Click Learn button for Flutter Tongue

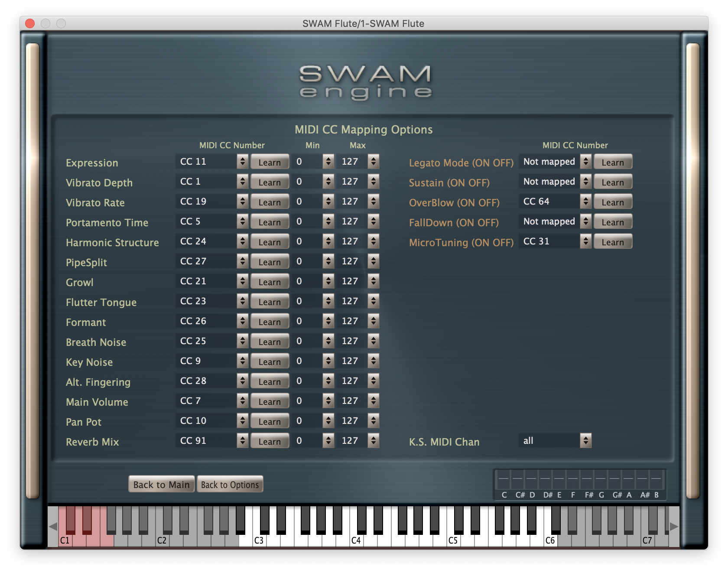(270, 302)
